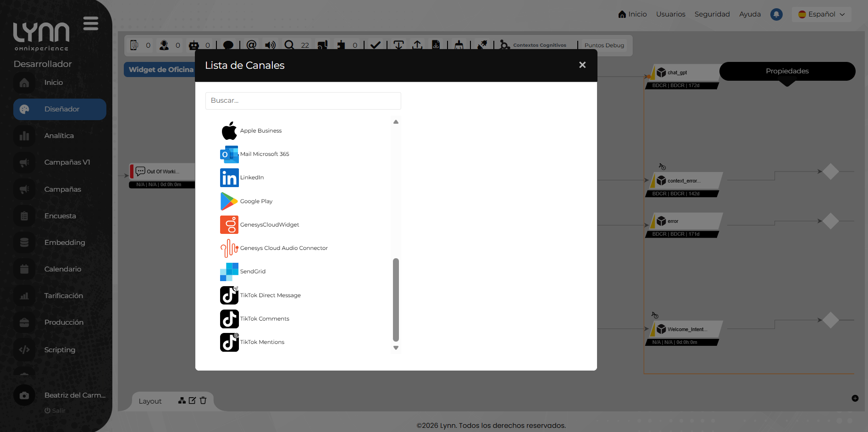The image size is (868, 432).
Task: Delete the layout with trash icon
Action: (203, 400)
